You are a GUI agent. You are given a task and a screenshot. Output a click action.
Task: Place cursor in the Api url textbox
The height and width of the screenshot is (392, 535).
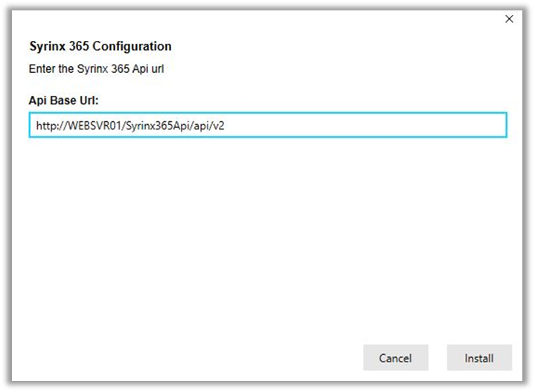click(268, 125)
